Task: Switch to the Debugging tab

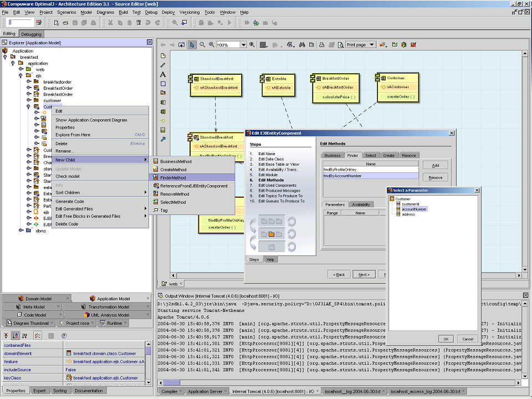Action: (31, 34)
